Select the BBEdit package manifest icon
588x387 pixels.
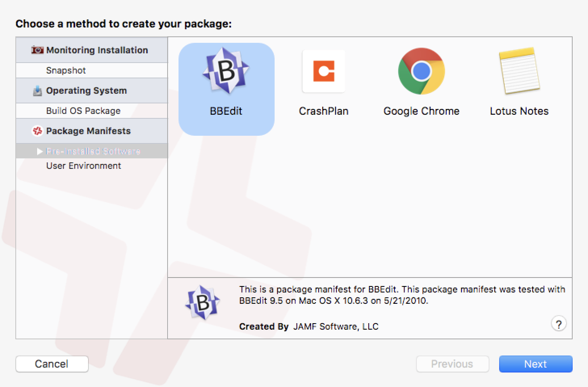(226, 71)
